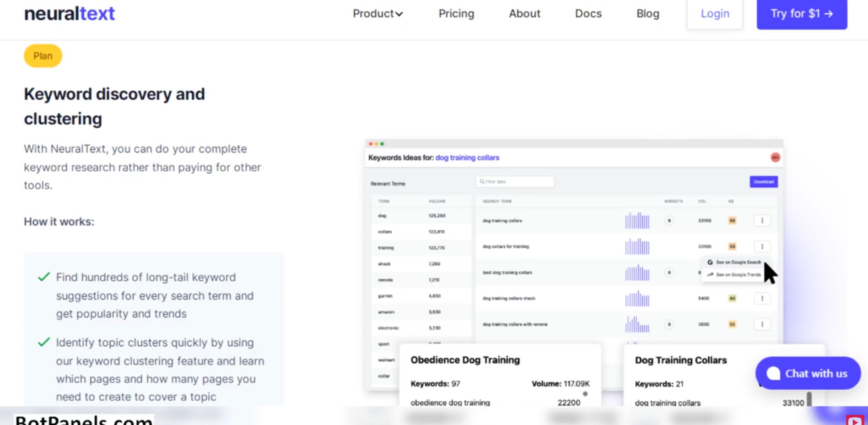Click the Filter data search field
868x425 pixels.
(x=515, y=182)
